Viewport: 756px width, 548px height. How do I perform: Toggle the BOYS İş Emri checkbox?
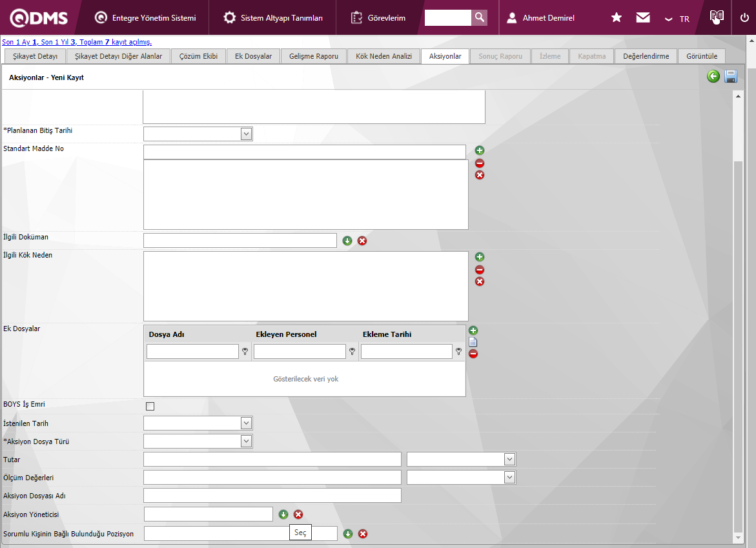[x=150, y=406]
